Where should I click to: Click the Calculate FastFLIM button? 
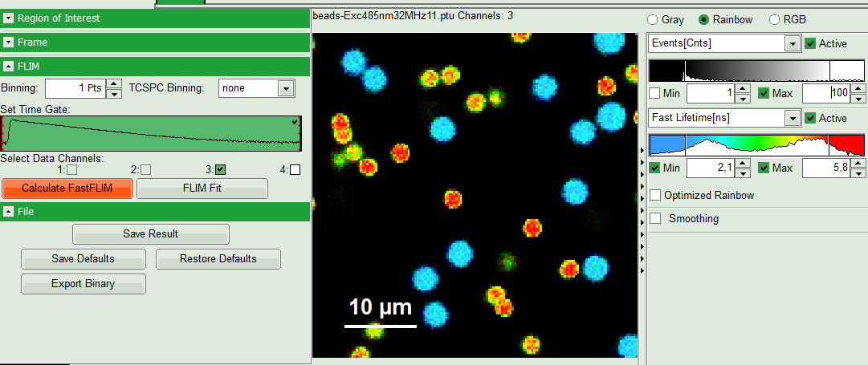[67, 189]
